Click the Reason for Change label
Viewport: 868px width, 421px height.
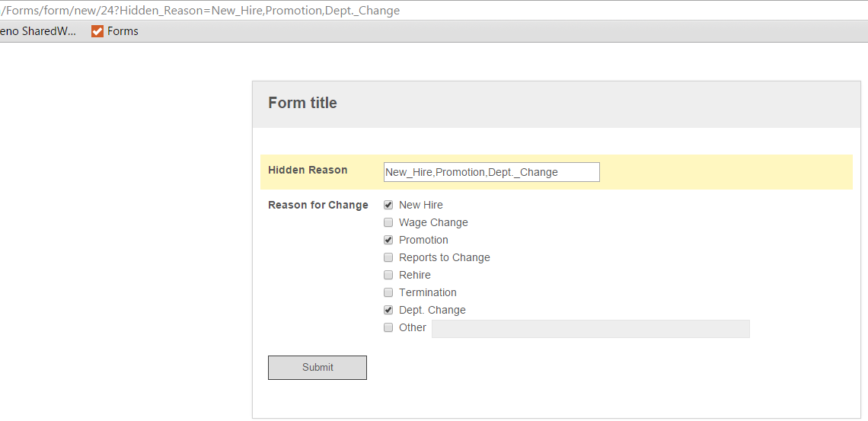coord(318,206)
